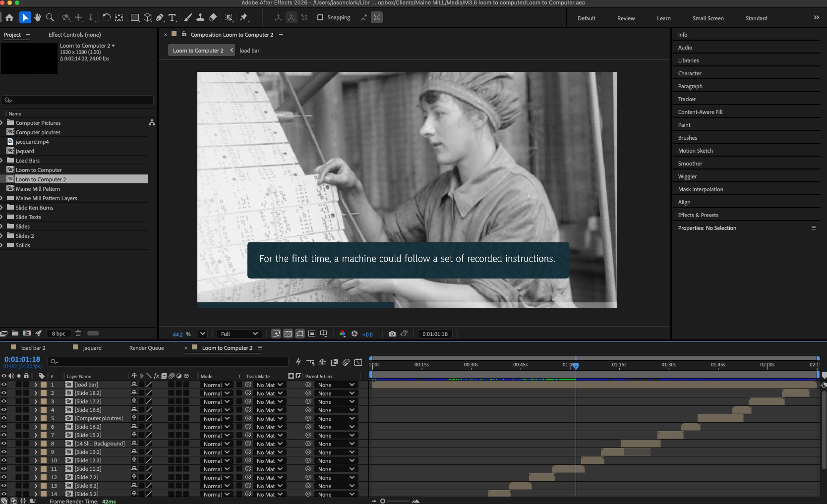Expand the Computer Pictures folder
The image size is (827, 504).
click(2, 123)
